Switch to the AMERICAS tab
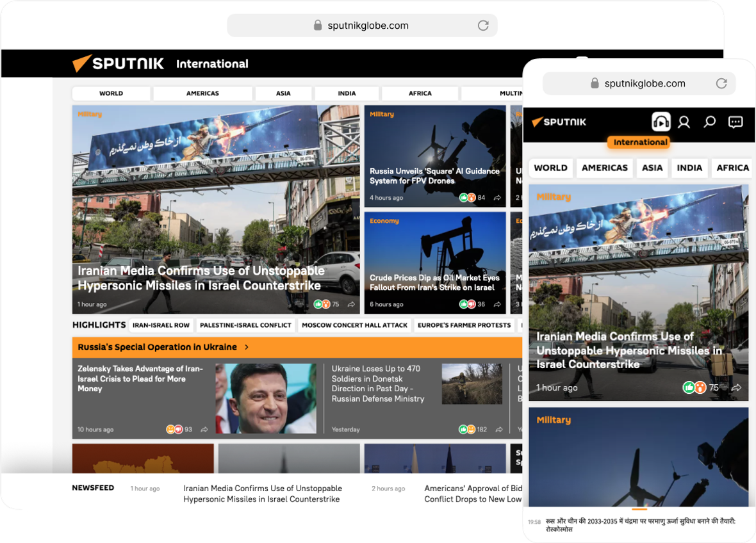This screenshot has width=756, height=543. click(202, 93)
